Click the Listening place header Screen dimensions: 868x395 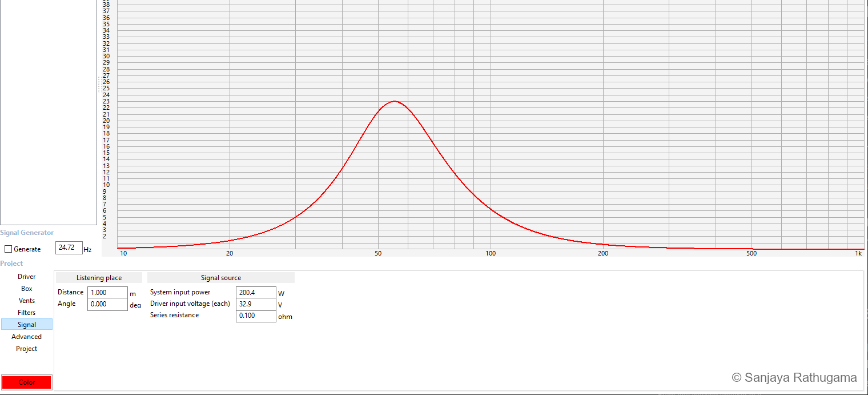point(99,278)
